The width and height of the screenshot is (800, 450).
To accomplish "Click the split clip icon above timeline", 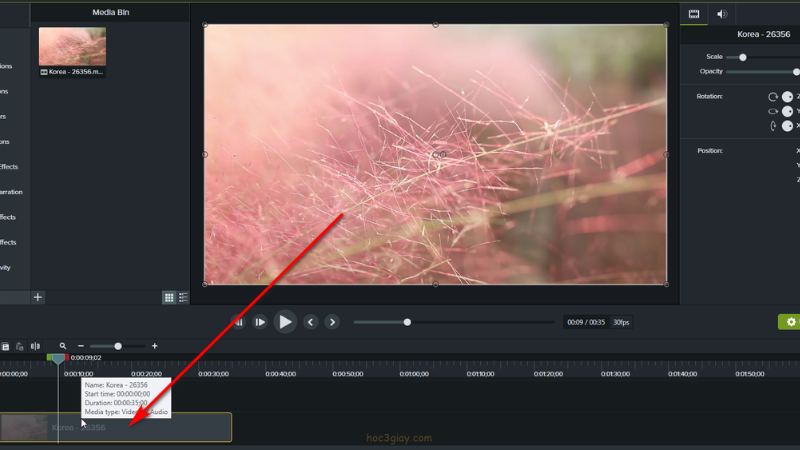I will pyautogui.click(x=35, y=346).
